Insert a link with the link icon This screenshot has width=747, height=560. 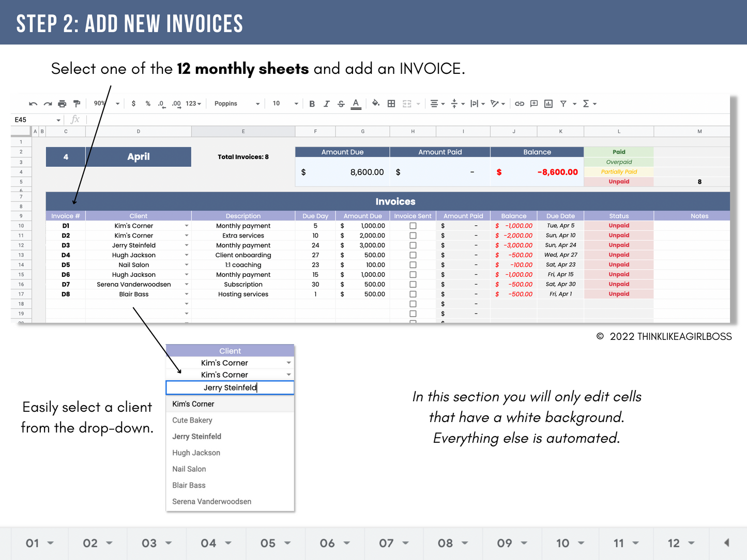click(520, 103)
